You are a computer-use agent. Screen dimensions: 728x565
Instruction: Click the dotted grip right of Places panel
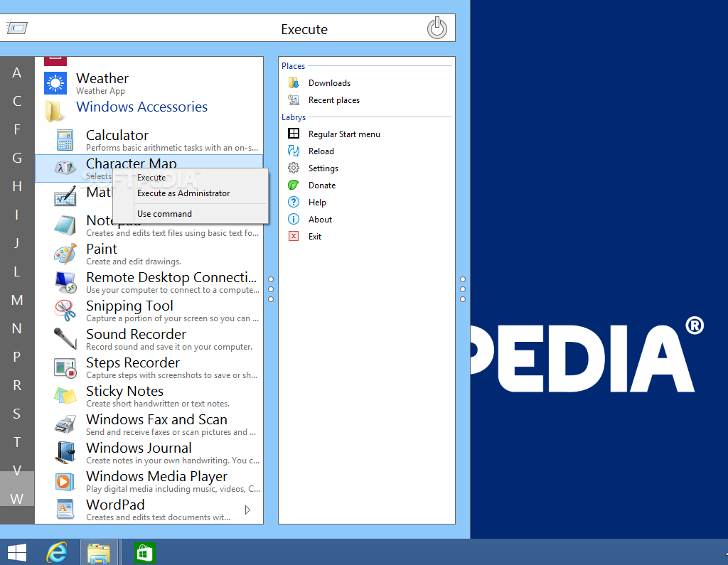click(x=463, y=289)
